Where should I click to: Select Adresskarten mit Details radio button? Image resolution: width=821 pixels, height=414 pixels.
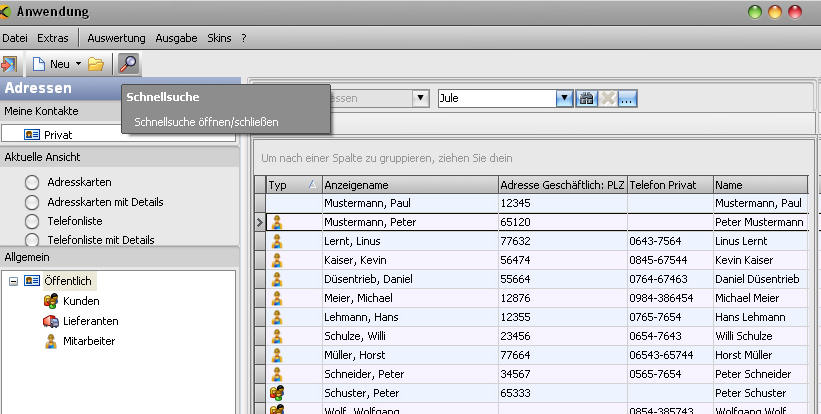(32, 202)
